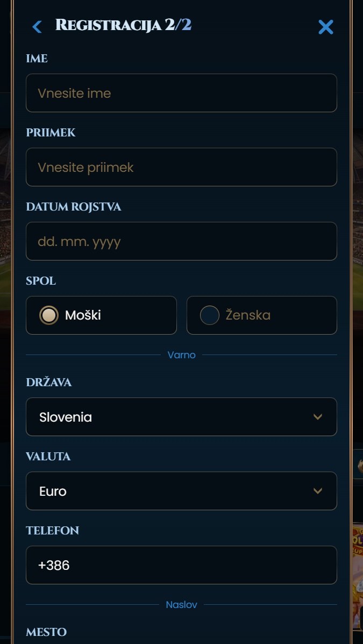Viewport: 363px width, 644px height.
Task: Focus the "Vnesite ime" input field
Action: 181,93
